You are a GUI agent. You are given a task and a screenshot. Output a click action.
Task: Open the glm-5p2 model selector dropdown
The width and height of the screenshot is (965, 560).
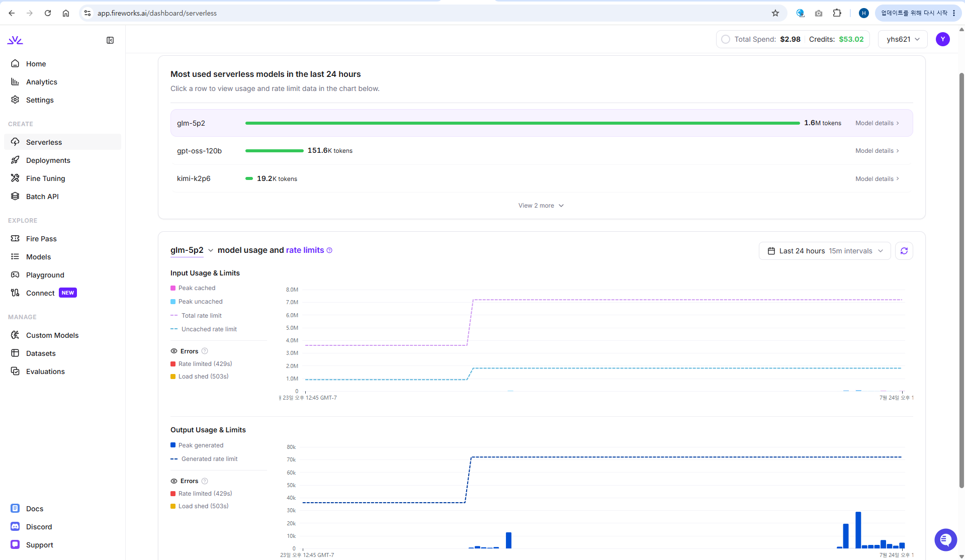[192, 250]
